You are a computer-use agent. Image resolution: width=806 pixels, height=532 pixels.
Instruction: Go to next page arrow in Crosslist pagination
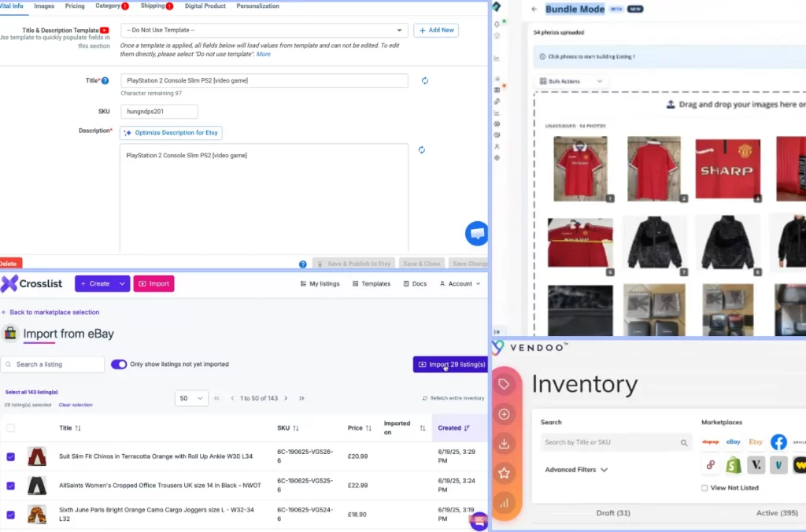tap(286, 398)
